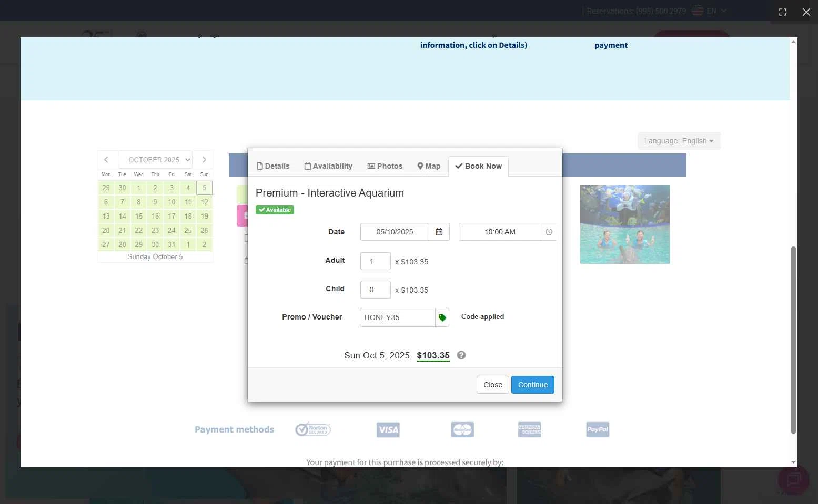Select October 20 in the calendar
The image size is (818, 504).
point(106,230)
